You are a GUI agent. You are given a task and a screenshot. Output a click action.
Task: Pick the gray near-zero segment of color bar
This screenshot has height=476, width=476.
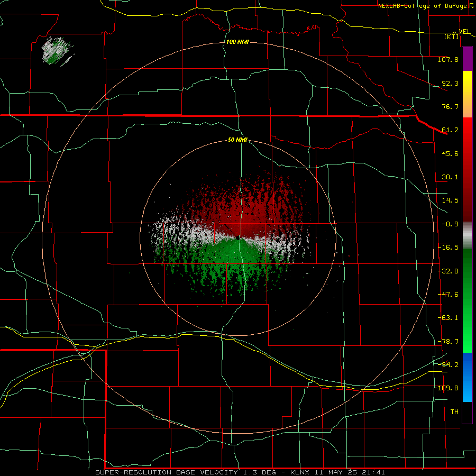click(467, 235)
